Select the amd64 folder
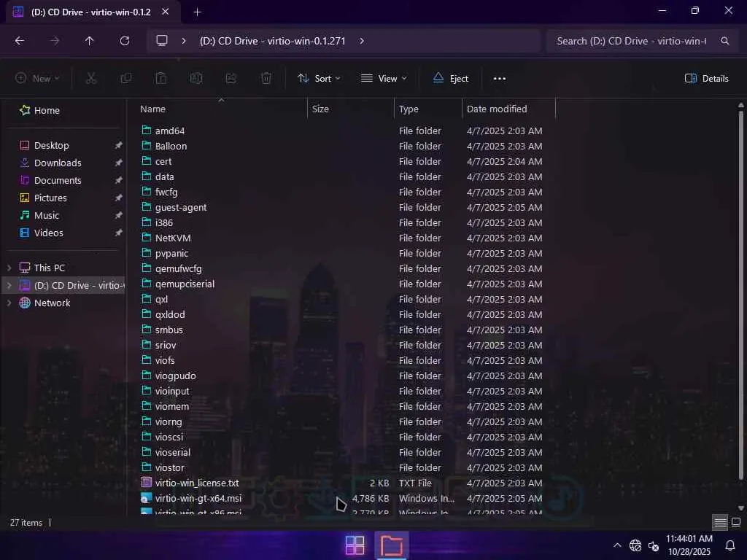The width and height of the screenshot is (747, 560). [x=169, y=131]
